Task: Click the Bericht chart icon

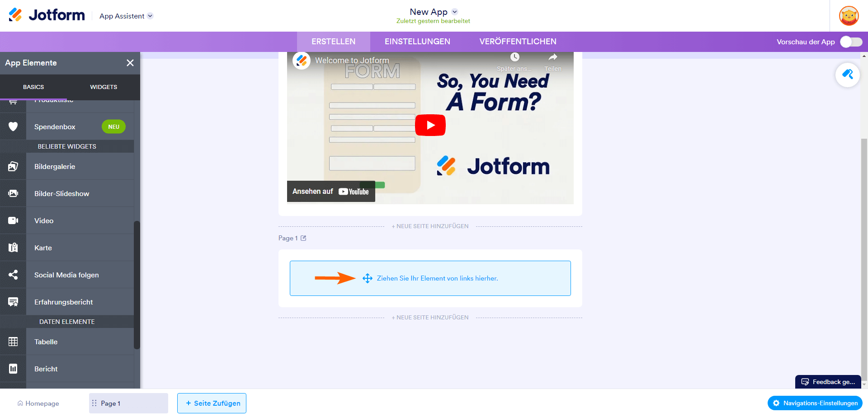Action: [x=13, y=369]
